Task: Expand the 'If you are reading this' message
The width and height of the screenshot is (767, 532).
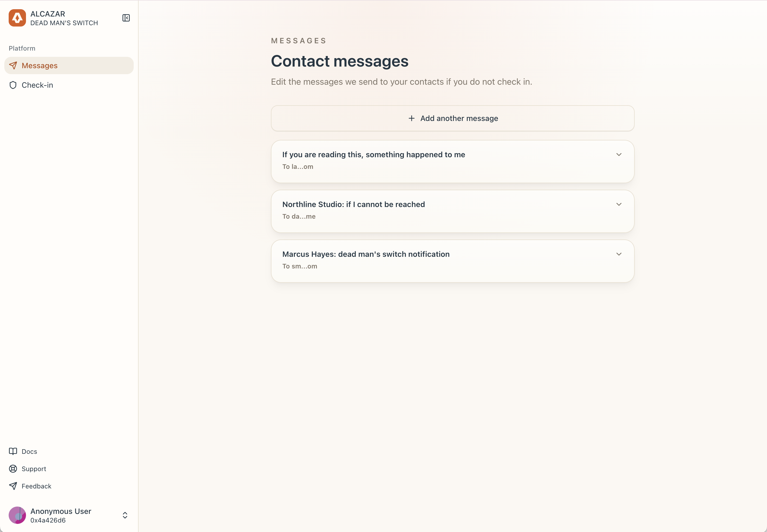Action: 619,155
